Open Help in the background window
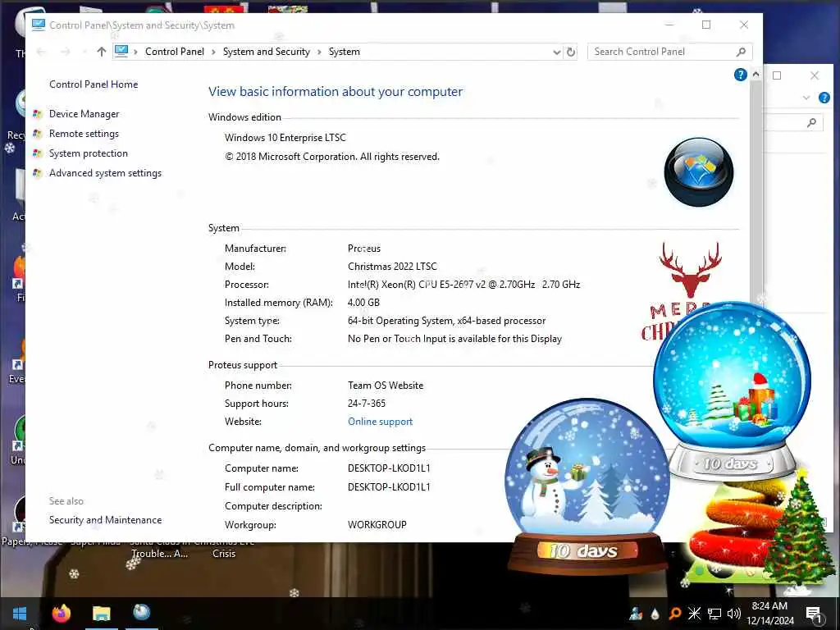Screen dimensions: 840x630 (824, 98)
